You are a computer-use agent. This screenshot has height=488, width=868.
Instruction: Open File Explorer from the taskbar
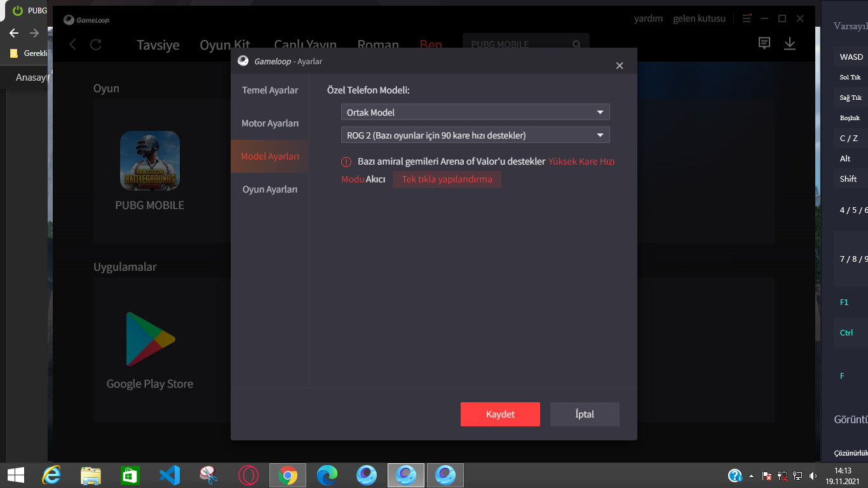[91, 475]
